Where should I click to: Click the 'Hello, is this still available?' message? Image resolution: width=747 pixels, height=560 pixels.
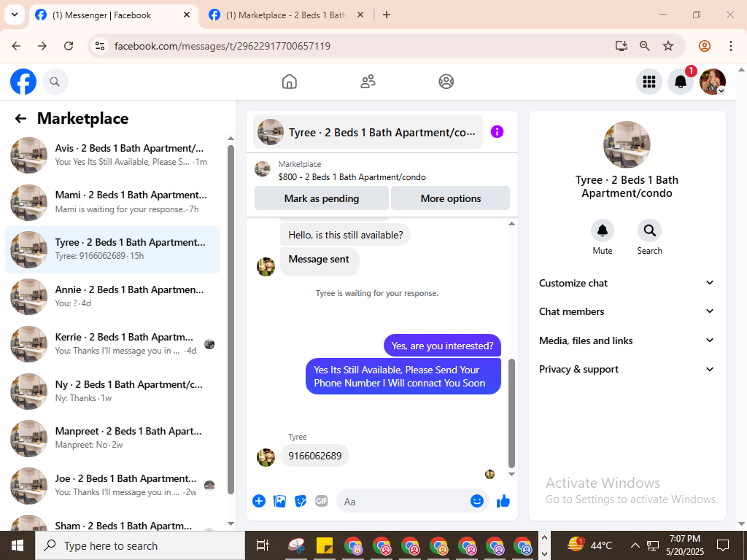tap(345, 236)
